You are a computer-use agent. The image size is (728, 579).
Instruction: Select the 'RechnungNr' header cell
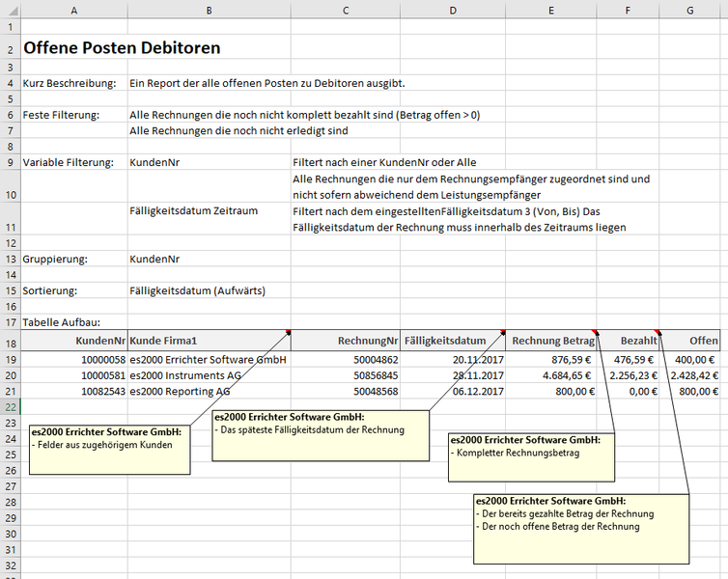coord(346,341)
